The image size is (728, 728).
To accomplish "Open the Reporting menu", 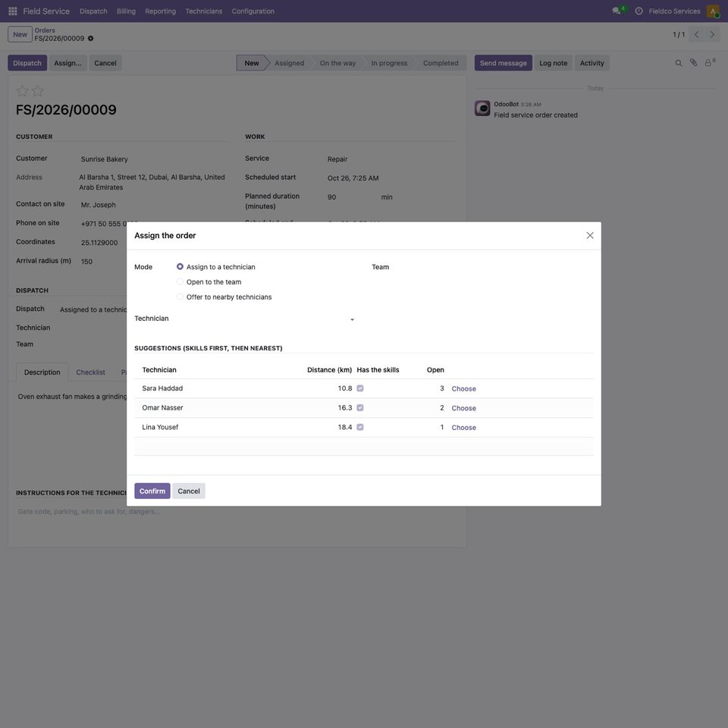I will pos(161,11).
